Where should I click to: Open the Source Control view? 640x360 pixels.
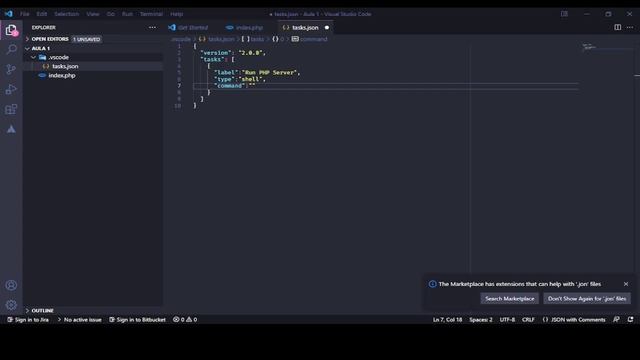(x=11, y=69)
